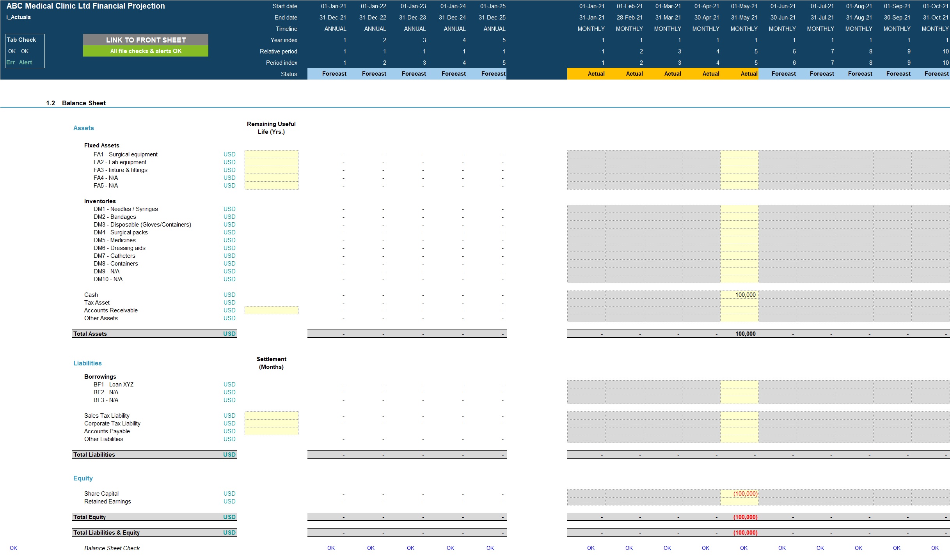Viewport: 950px width, 560px height.
Task: Click the Other Liabilities May-21 input cell
Action: coord(739,439)
